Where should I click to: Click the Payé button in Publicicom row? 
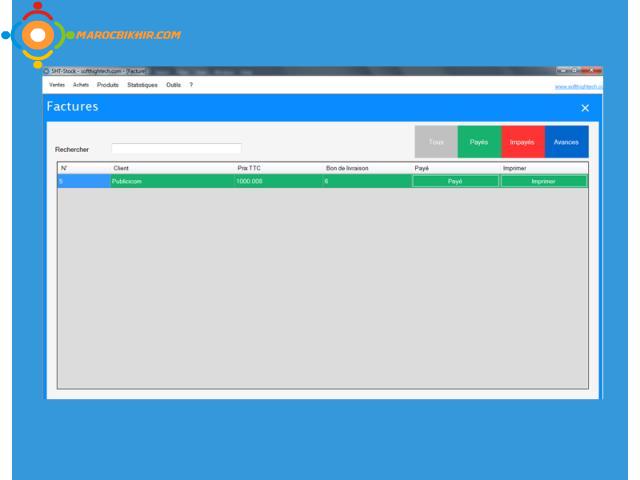coord(456,181)
